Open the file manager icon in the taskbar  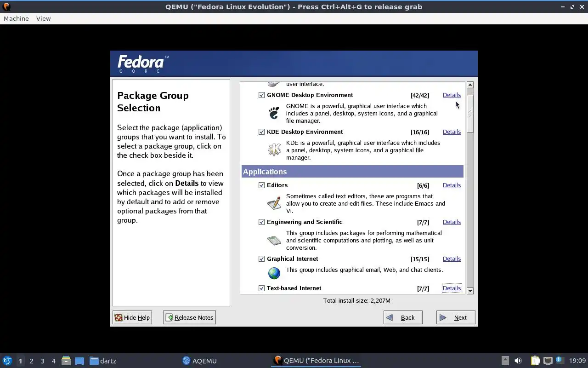click(x=66, y=361)
